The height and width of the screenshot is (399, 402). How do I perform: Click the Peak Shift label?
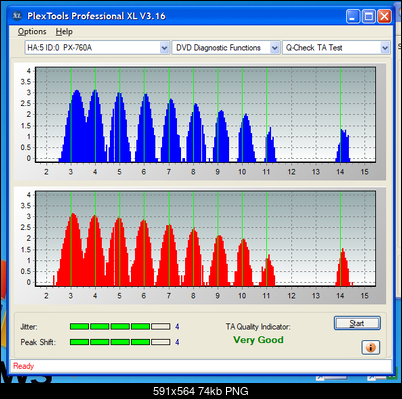coord(38,342)
